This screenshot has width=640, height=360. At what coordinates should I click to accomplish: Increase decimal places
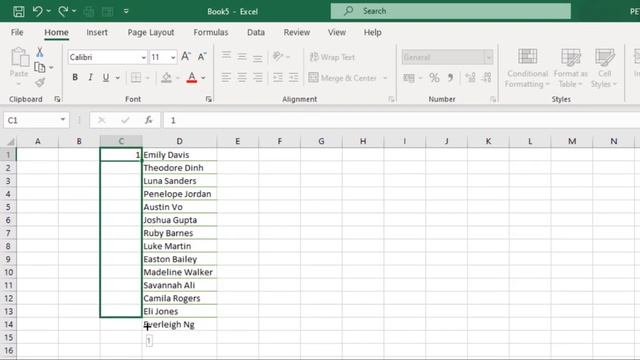point(470,78)
